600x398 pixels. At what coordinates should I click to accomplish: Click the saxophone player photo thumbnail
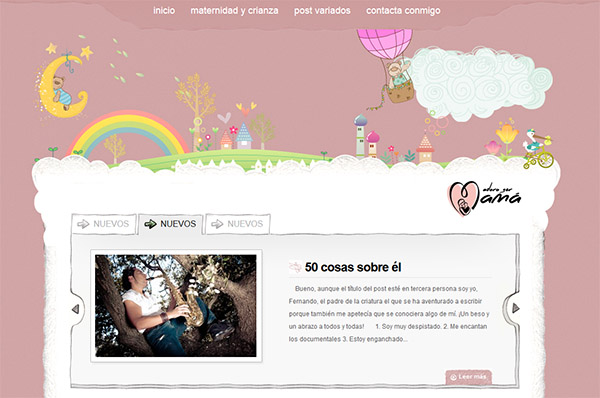point(176,306)
